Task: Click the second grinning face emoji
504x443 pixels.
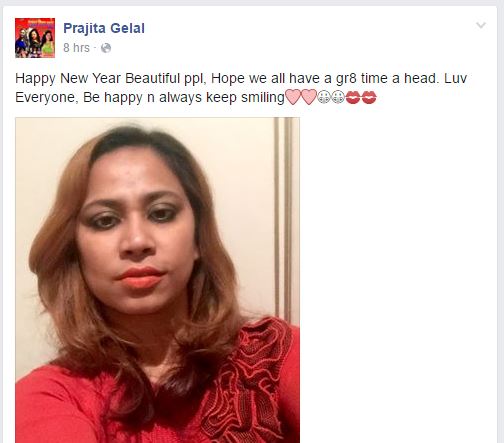Action: click(338, 97)
